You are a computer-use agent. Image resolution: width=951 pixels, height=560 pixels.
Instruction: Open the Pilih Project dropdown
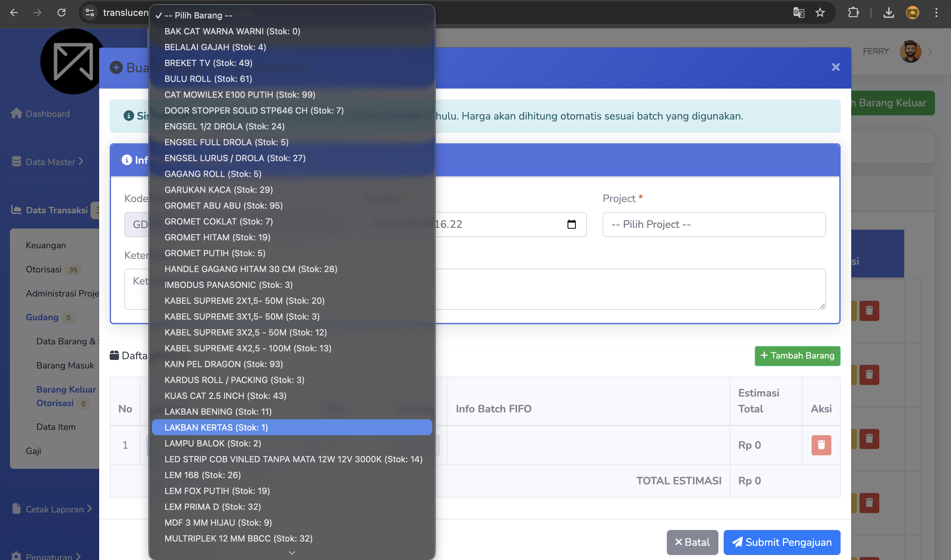[x=713, y=225]
